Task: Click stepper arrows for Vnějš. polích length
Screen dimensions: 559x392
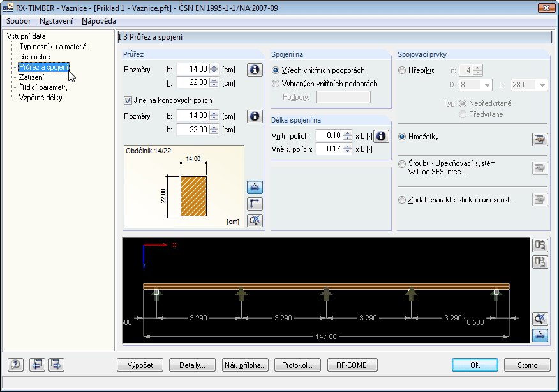Action: pyautogui.click(x=347, y=149)
